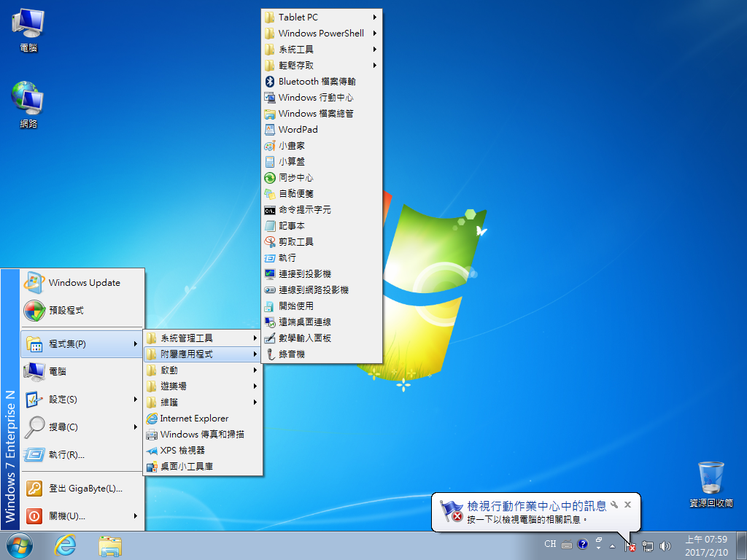This screenshot has height=560, width=747.
Task: Click the Windows Start orb
Action: pos(20,545)
